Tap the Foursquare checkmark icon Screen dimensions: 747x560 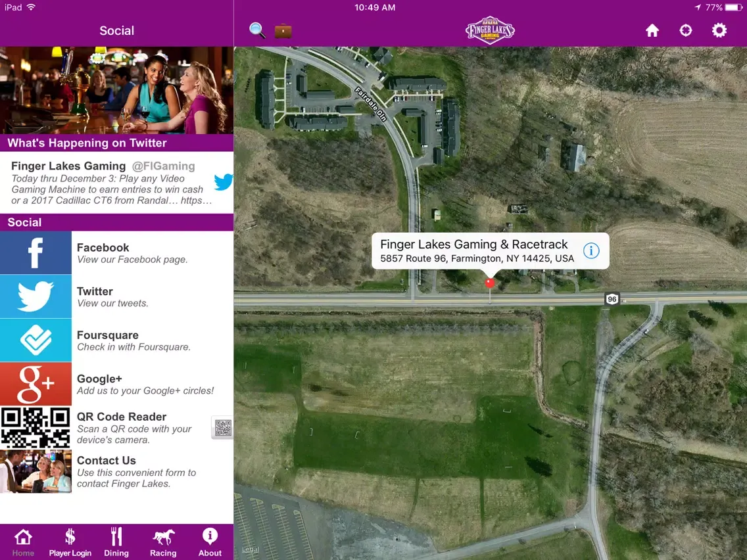point(36,340)
